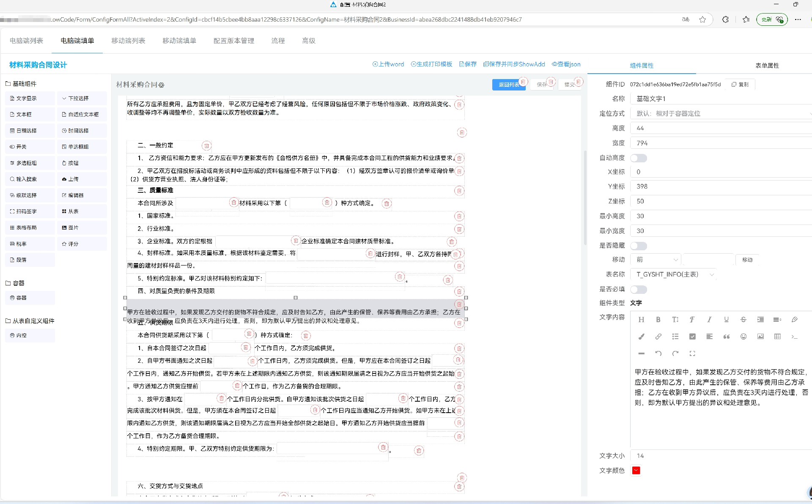Viewport: 812px width, 504px height.
Task: Enable the 是否隐藏 switch
Action: [x=638, y=246]
